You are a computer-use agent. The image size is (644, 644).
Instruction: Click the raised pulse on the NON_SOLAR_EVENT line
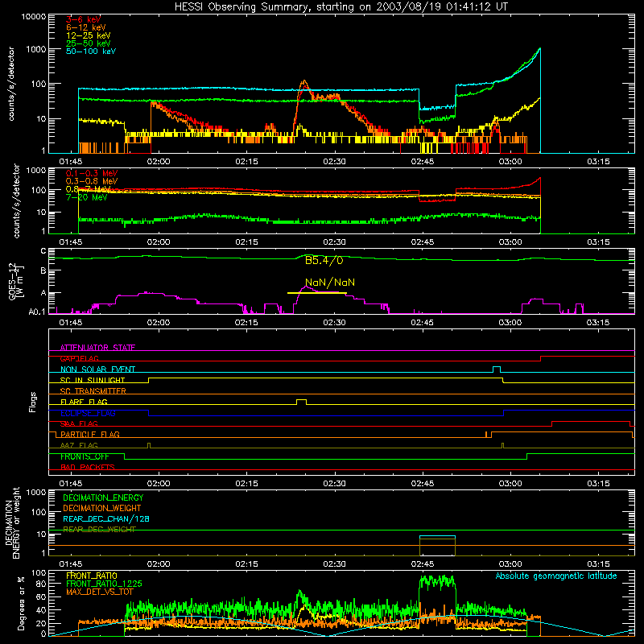tap(497, 369)
